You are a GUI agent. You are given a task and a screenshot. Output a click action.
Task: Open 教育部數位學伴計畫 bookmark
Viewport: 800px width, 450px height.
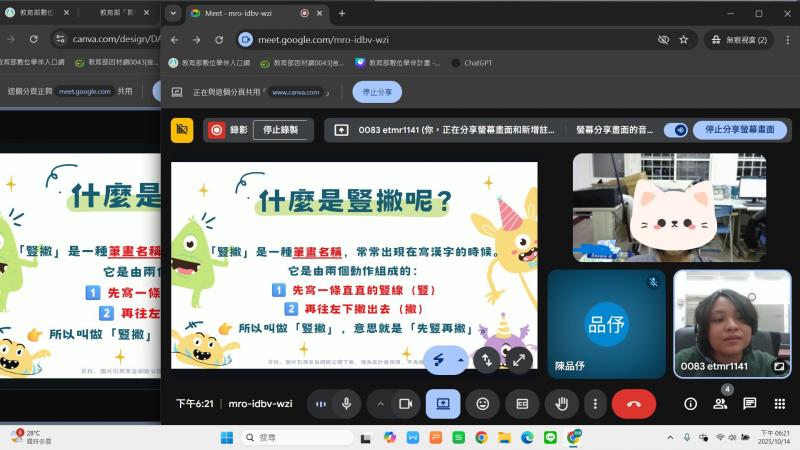pos(398,63)
